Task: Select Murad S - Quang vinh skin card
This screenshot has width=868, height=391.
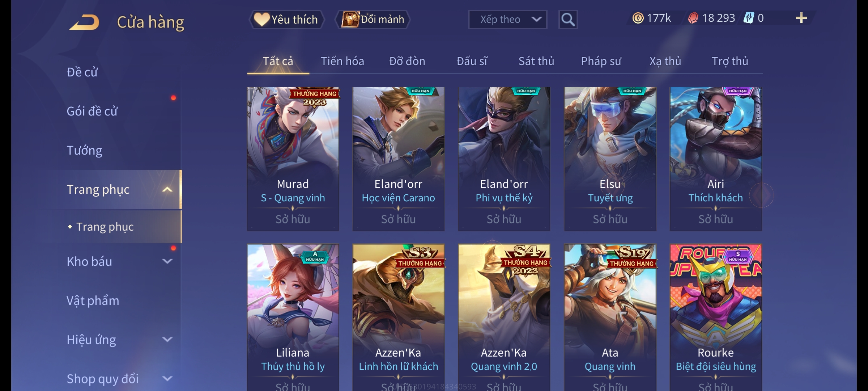Action: pos(293,159)
